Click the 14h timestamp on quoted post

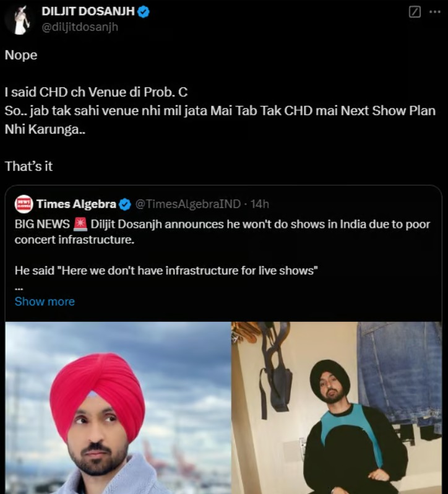coord(260,204)
